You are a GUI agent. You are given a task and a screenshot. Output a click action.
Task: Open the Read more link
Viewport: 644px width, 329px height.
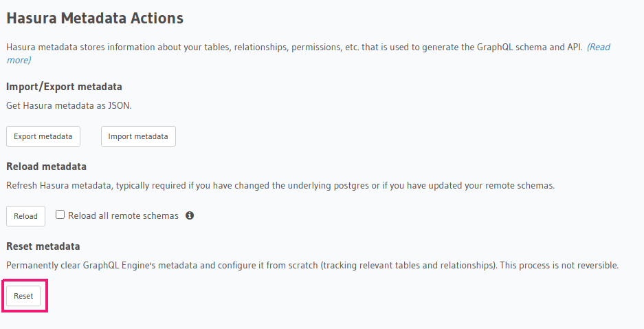point(598,47)
